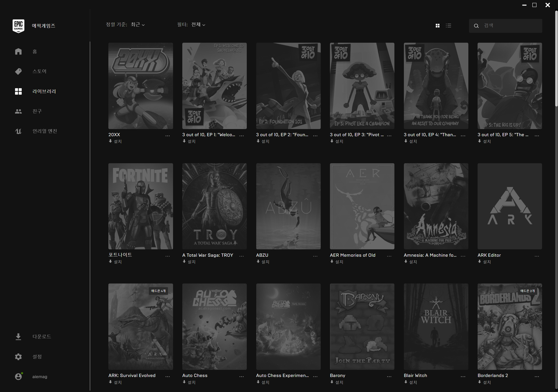Open the Fortnite (포트나이트) cover thumbnail
This screenshot has height=392, width=558.
[x=141, y=206]
